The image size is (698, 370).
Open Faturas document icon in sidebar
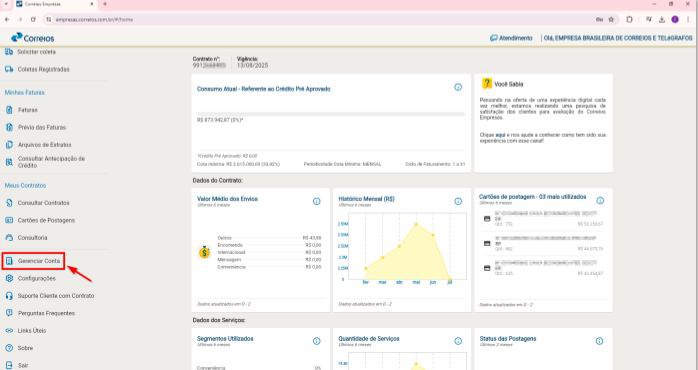9,110
